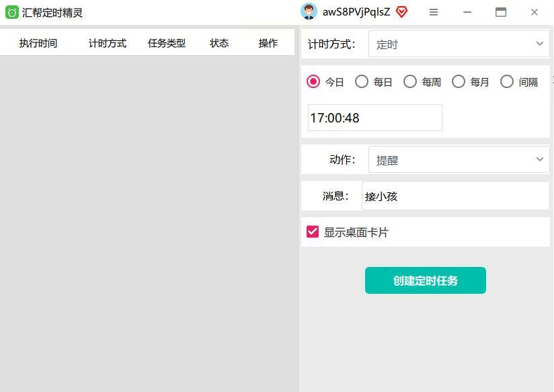Select the 每日 radio option
The image size is (554, 392).
[x=362, y=81]
